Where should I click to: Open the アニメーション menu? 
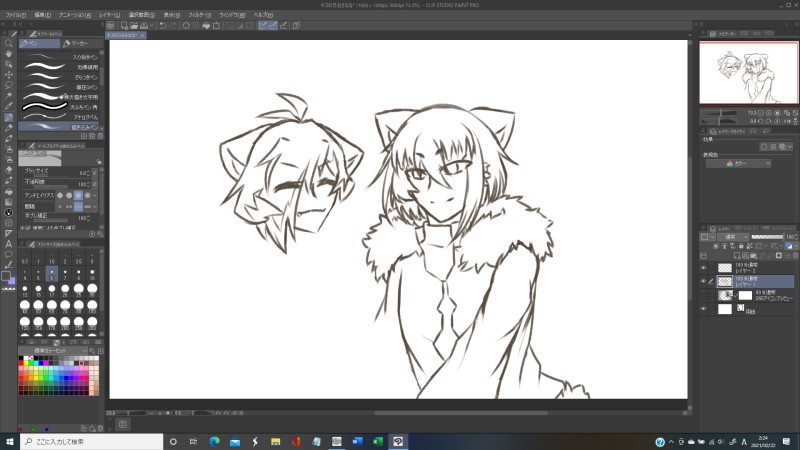(x=75, y=15)
